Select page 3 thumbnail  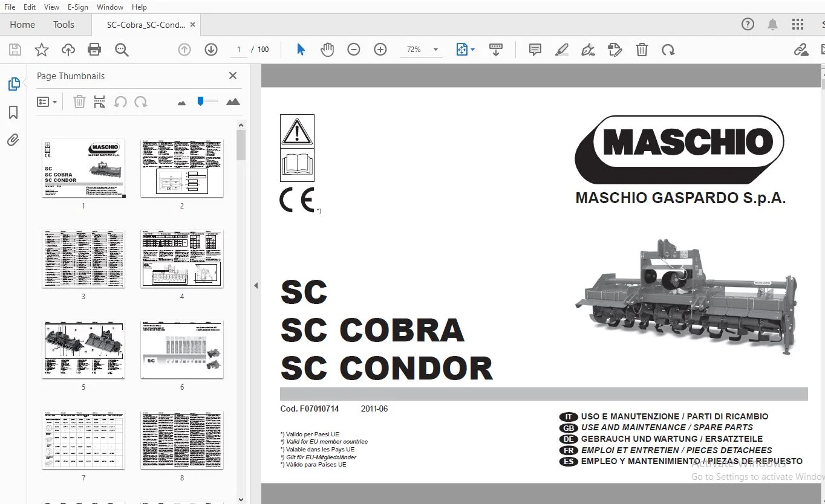[x=83, y=259]
